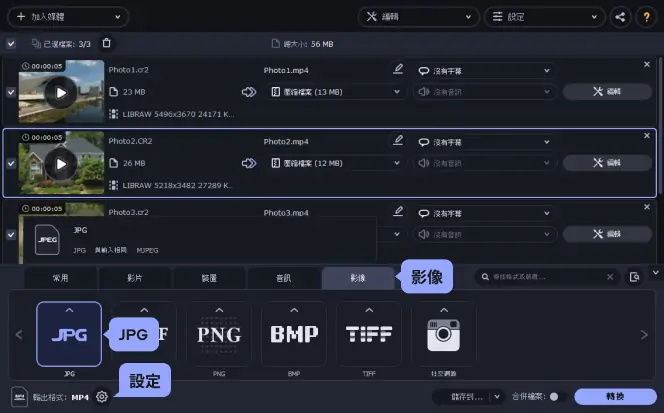Expand Photo1 subtitle dropdown

pyautogui.click(x=484, y=71)
